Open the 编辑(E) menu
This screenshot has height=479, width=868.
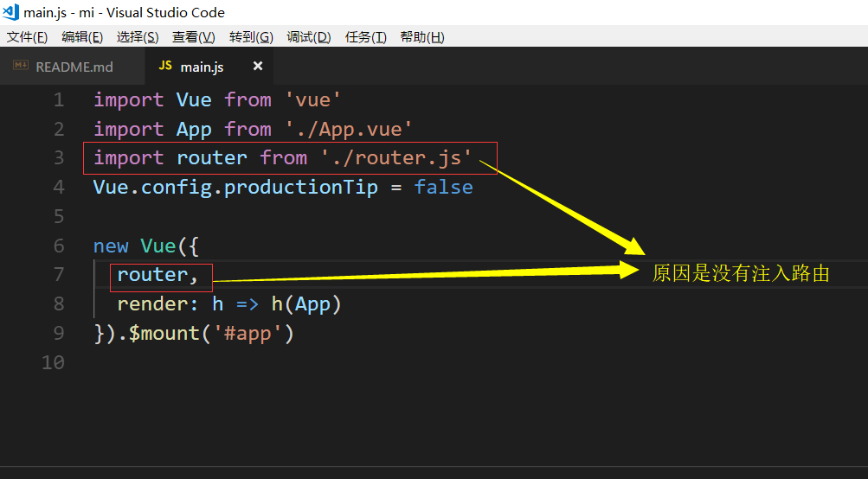82,37
